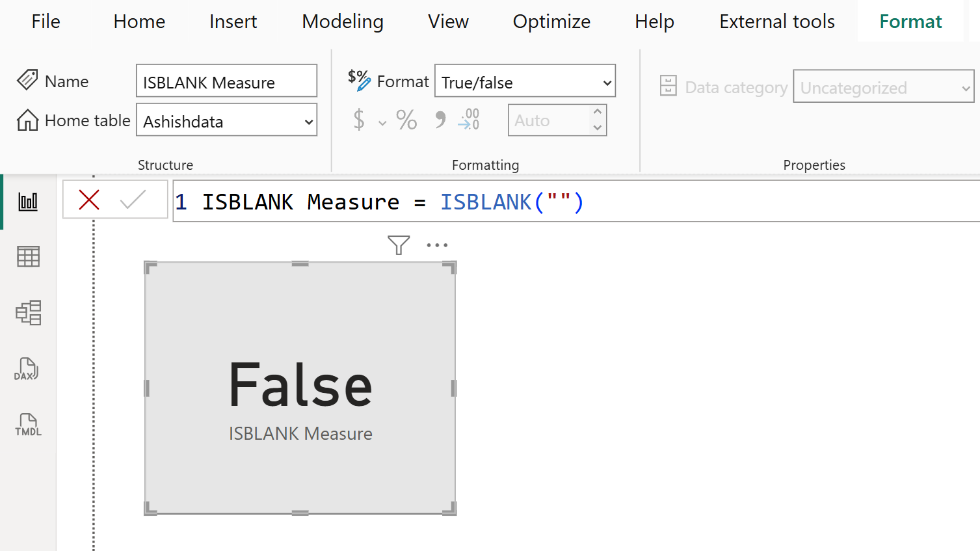Click the measure Name field ISBLANK Measure
Screen dimensions: 980x551
pyautogui.click(x=226, y=81)
